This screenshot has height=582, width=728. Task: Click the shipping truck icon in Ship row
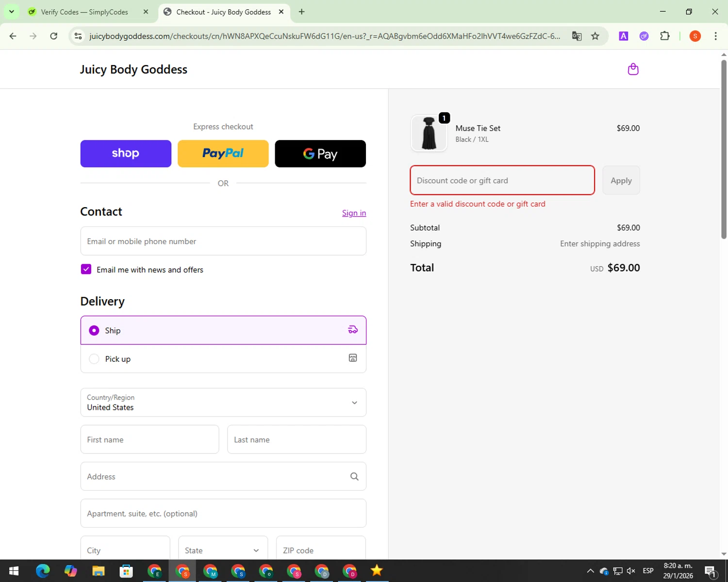(353, 330)
